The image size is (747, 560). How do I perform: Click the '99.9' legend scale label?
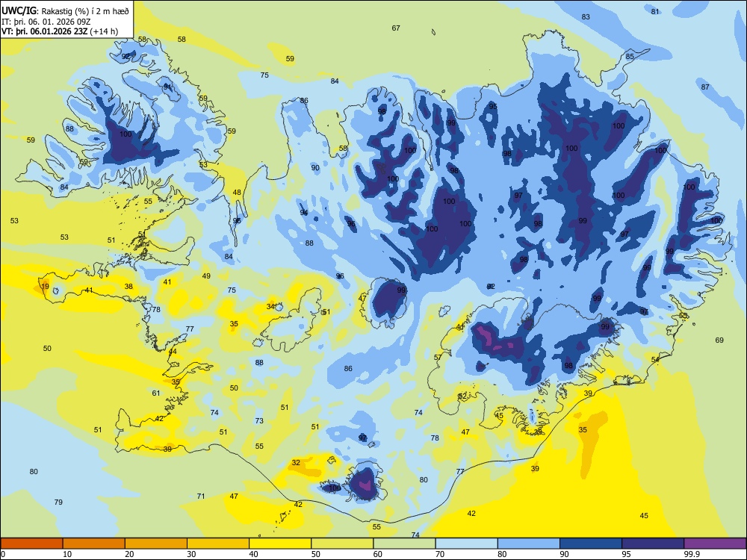[692, 554]
